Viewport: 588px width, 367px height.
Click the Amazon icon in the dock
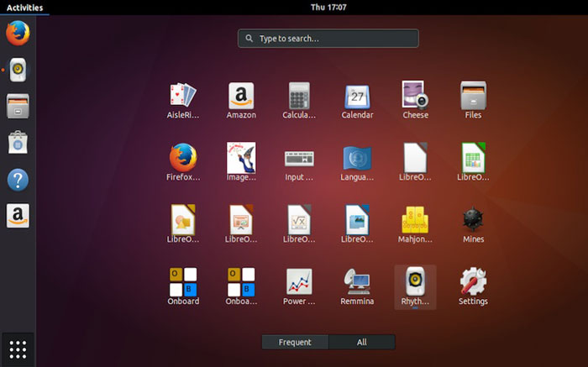click(18, 216)
